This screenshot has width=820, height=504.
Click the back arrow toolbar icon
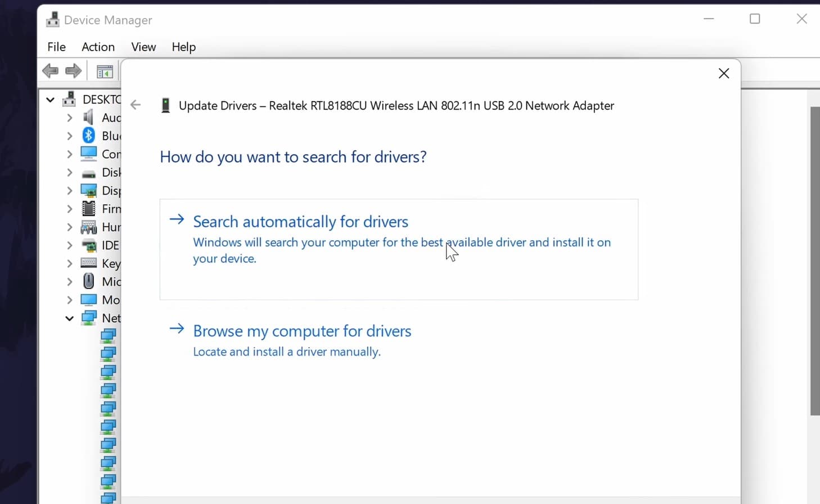pos(50,71)
